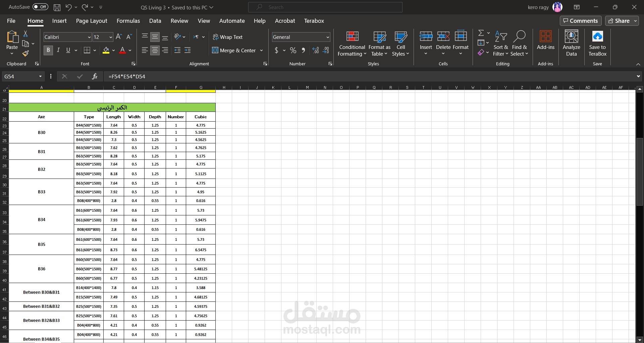This screenshot has width=644, height=343.
Task: Click the Search box in title bar
Action: (325, 7)
